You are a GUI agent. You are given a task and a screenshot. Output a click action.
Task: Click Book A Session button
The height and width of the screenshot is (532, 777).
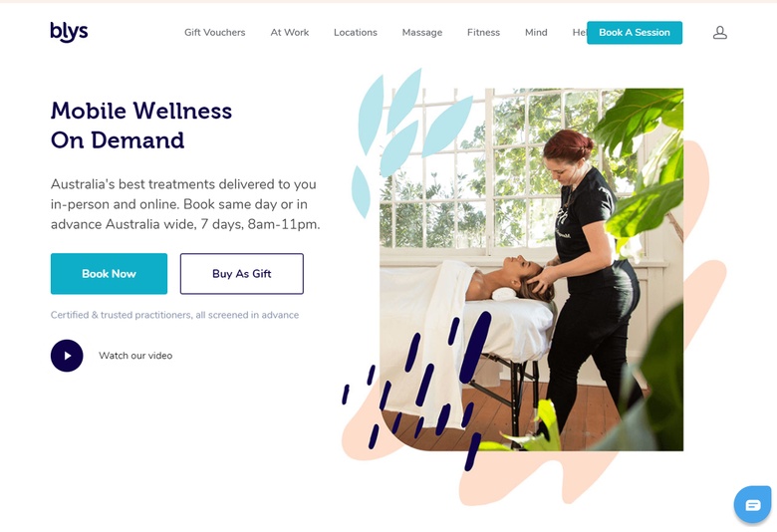click(635, 33)
